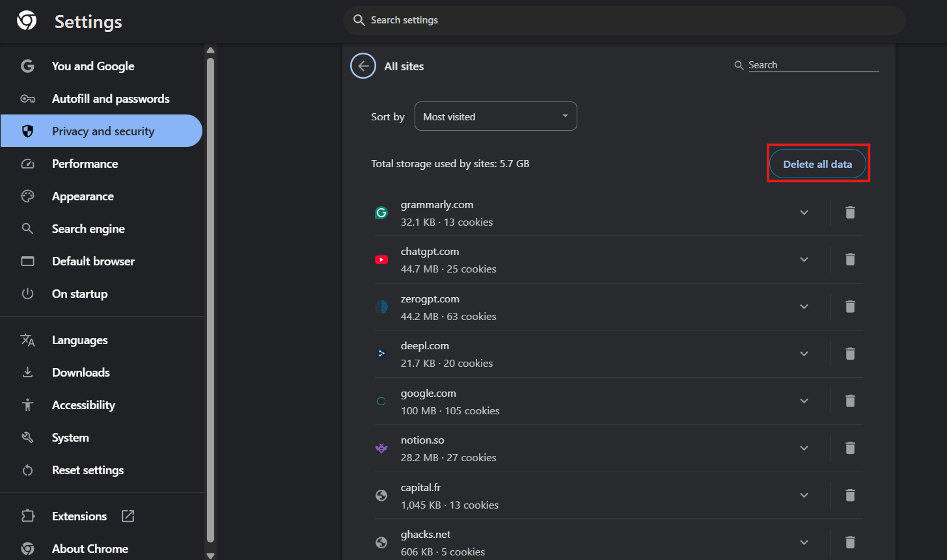Click trash icon next to notion.so

[x=849, y=447]
